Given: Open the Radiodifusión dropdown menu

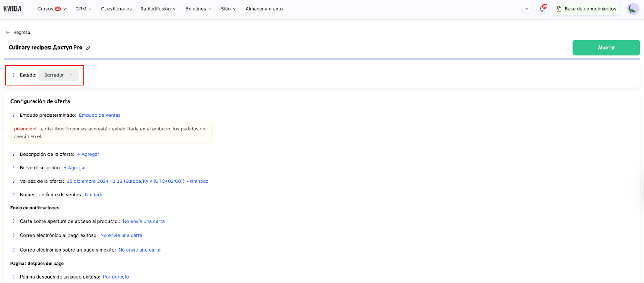Looking at the screenshot, I should click(158, 9).
